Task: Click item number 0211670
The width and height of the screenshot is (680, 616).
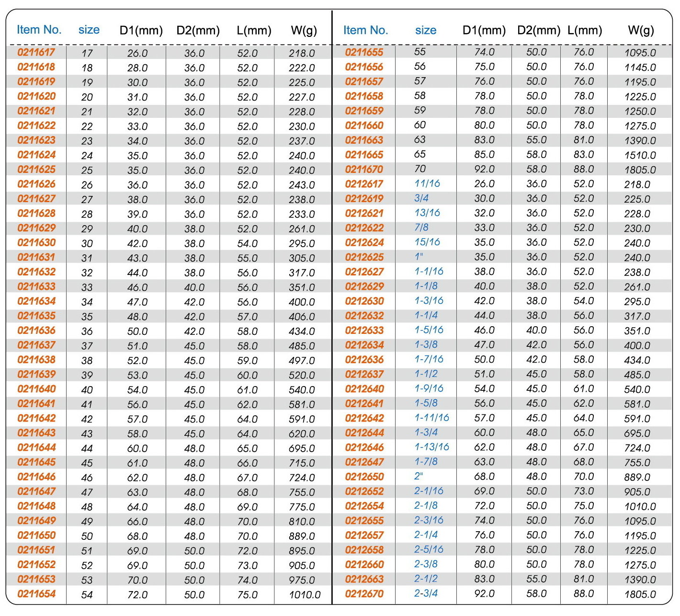Action: point(364,170)
